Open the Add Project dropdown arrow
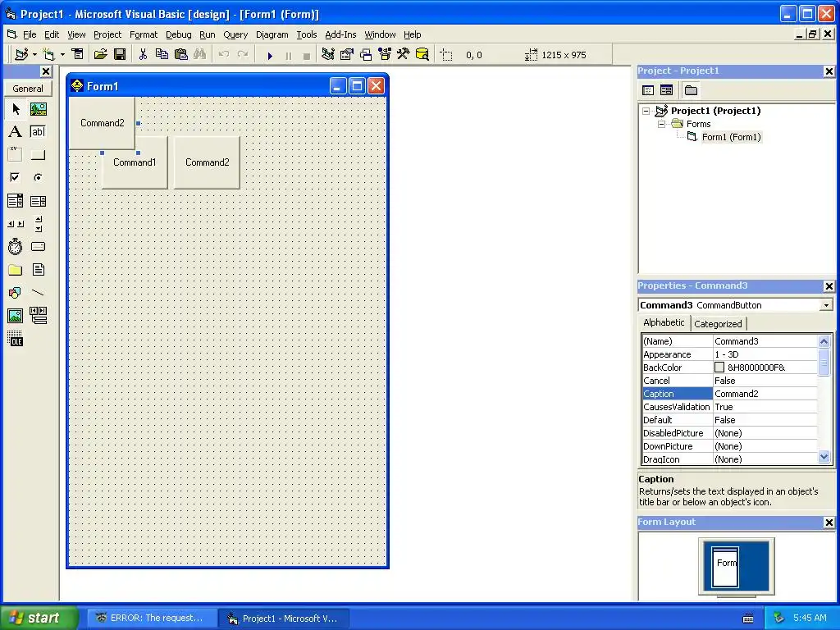840x630 pixels. 34,55
